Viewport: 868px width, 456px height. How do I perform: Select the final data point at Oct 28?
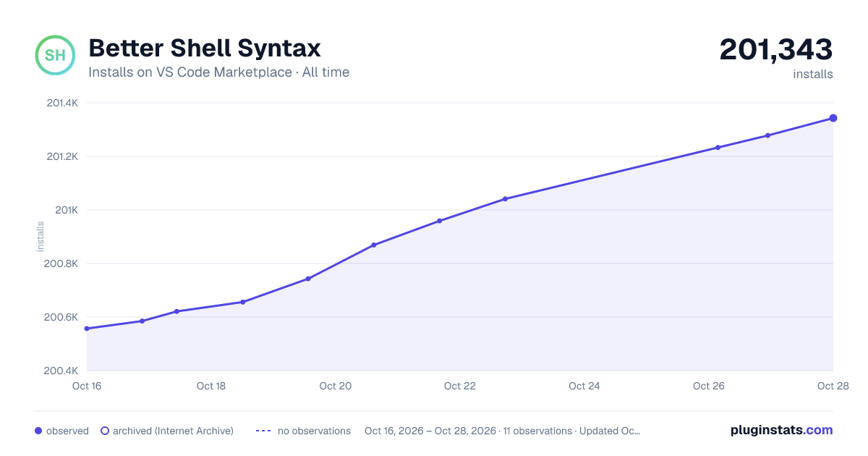pos(833,118)
